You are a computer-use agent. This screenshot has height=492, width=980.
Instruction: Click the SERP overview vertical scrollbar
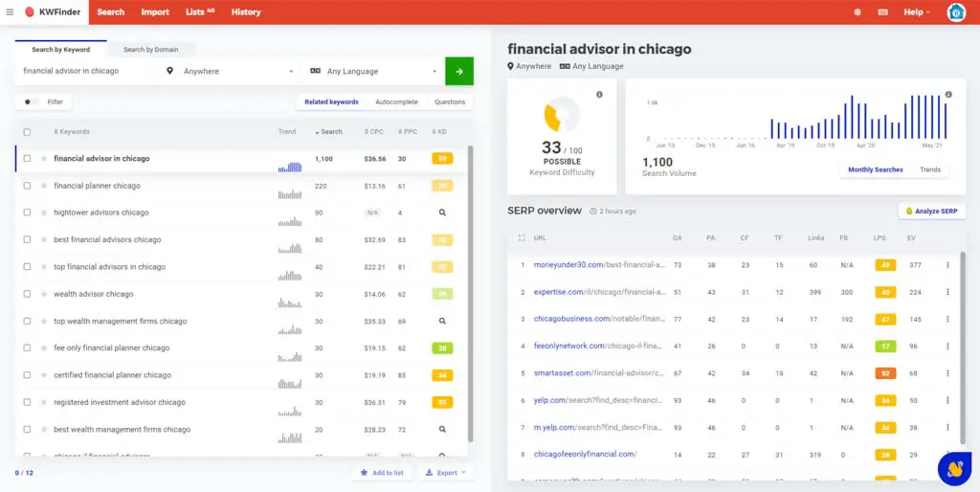(962, 350)
